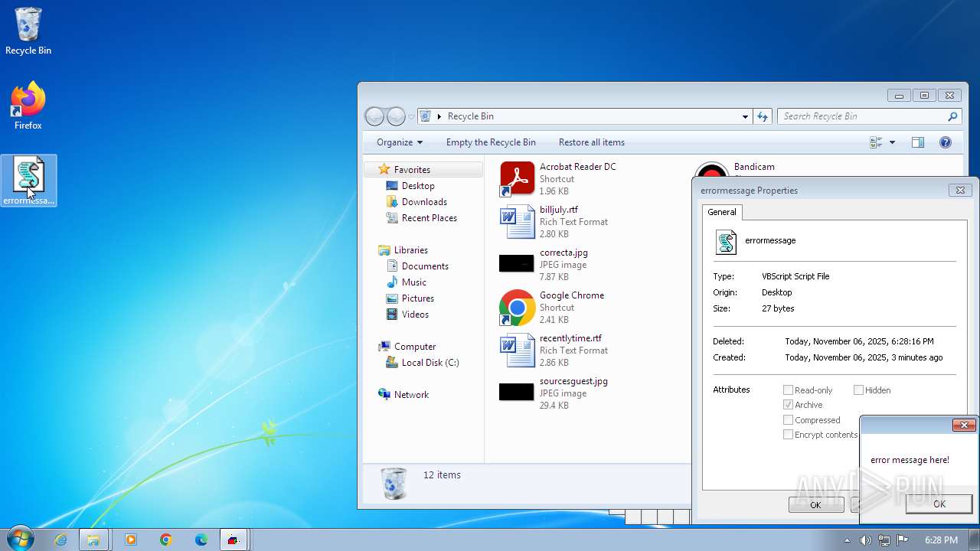Click the Back navigation button
980x551 pixels.
pyautogui.click(x=374, y=116)
